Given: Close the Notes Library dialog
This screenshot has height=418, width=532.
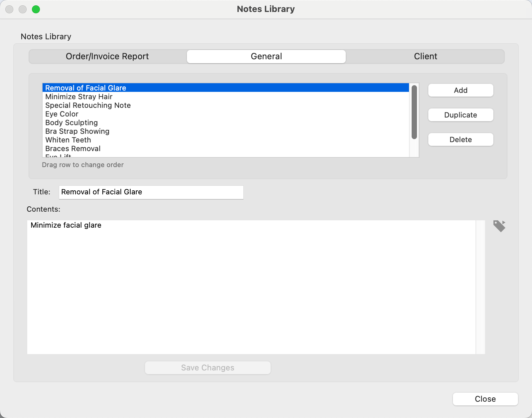Looking at the screenshot, I should [x=485, y=399].
